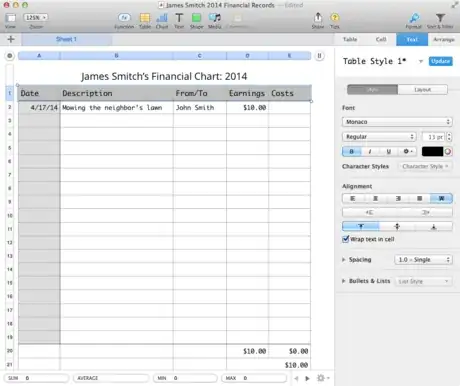Image resolution: width=460 pixels, height=386 pixels.
Task: Click the Update style button
Action: [x=440, y=61]
